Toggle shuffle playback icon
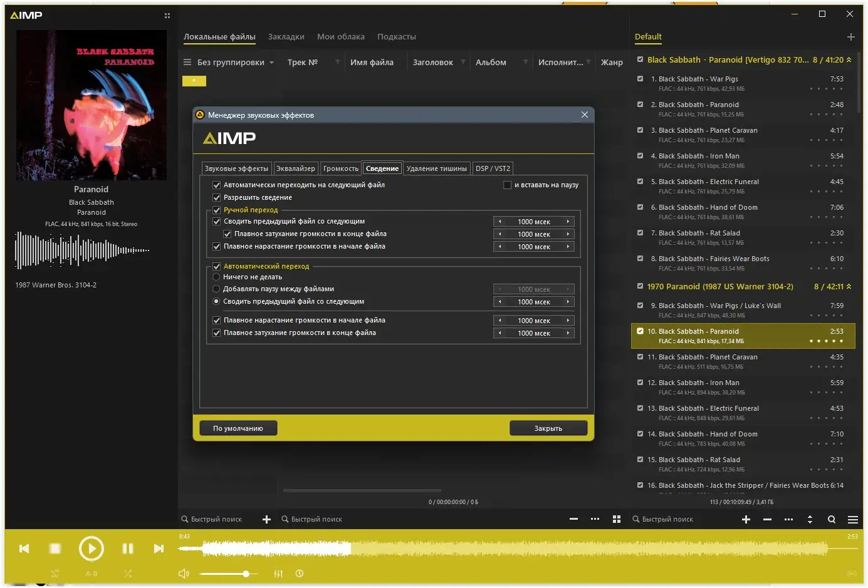Image resolution: width=868 pixels, height=588 pixels. [x=128, y=574]
